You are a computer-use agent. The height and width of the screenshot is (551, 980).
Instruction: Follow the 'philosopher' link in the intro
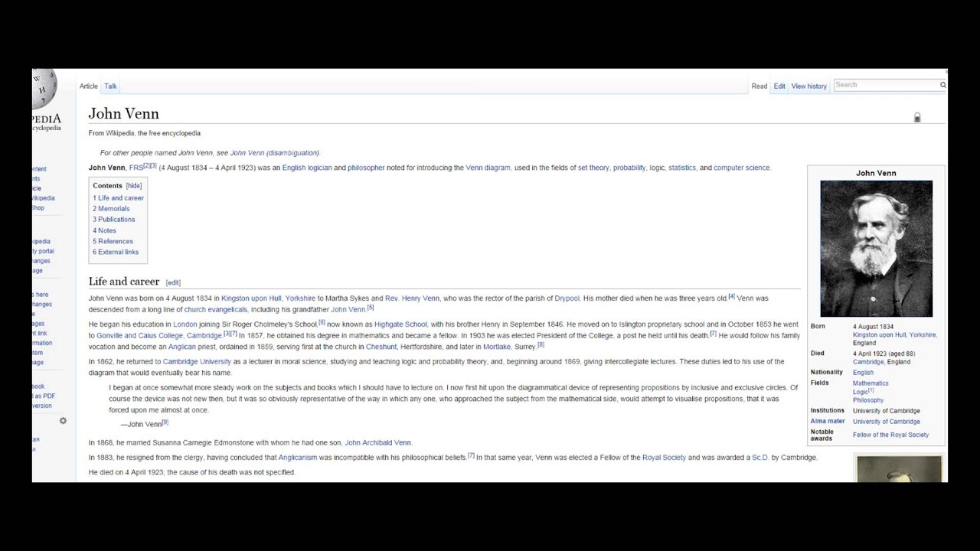tap(366, 168)
